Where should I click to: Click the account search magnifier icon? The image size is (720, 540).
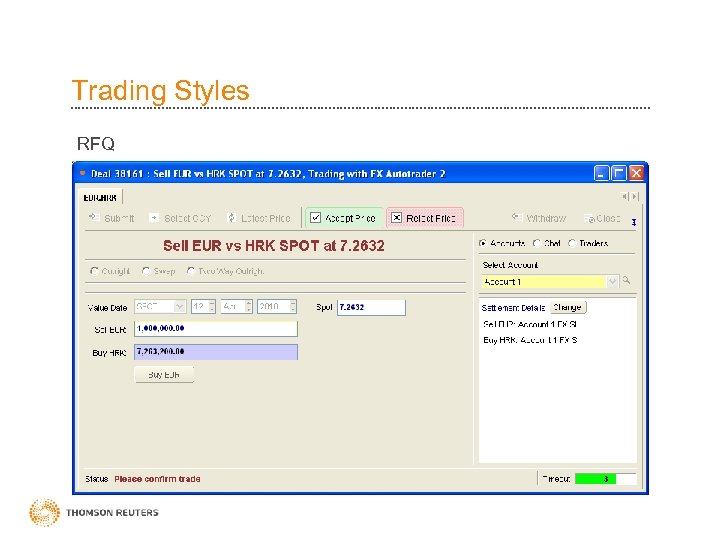click(x=626, y=280)
